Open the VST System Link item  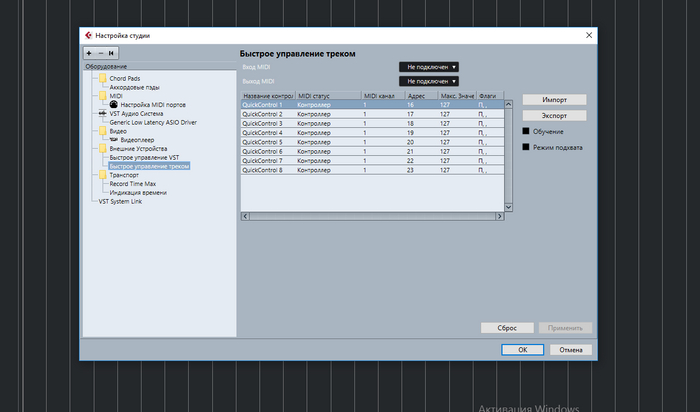point(120,201)
